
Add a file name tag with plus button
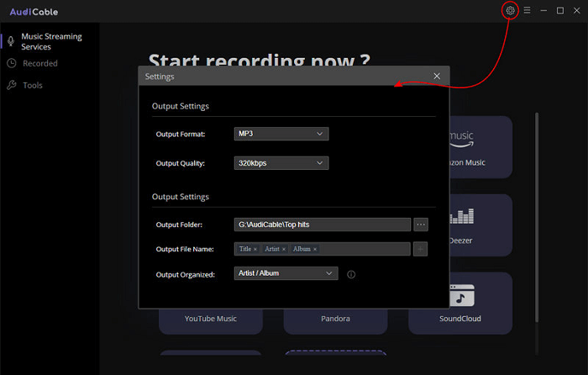421,249
